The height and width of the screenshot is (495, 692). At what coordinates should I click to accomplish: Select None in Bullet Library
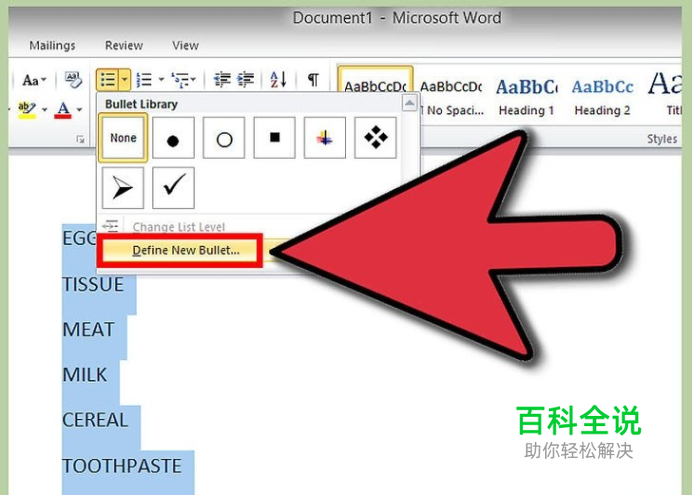[123, 138]
